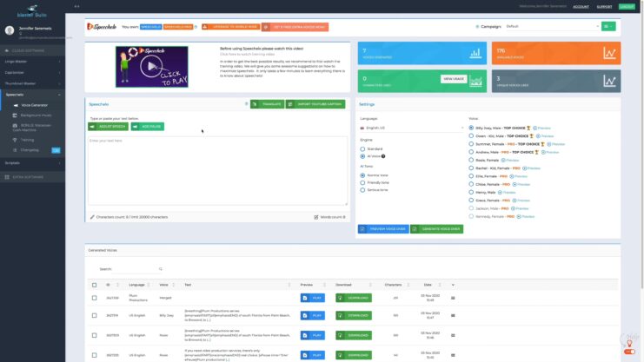
Task: Select Normal tone radio
Action: tap(362, 175)
